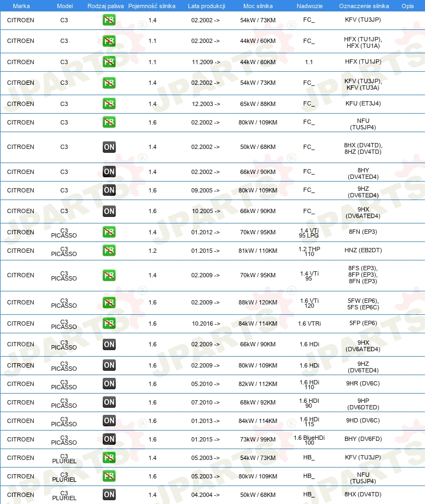Select the '11.2009 ->' production date cell

click(x=206, y=62)
